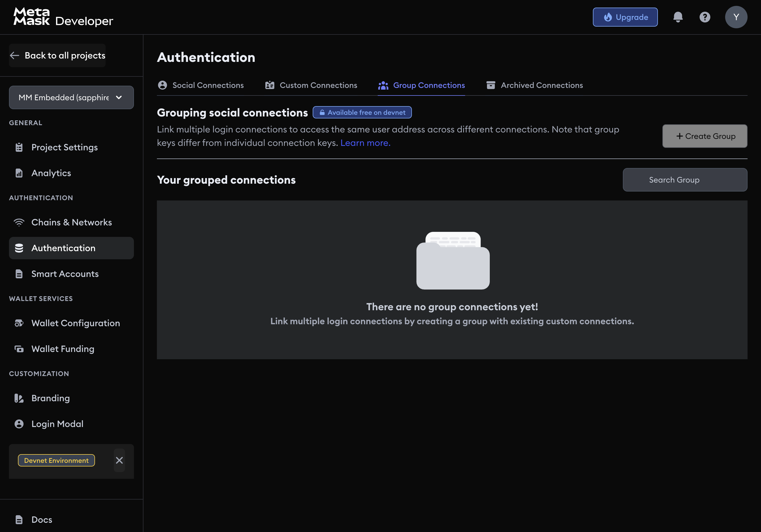The image size is (761, 532).
Task: Select Authentication in sidebar
Action: [x=71, y=248]
